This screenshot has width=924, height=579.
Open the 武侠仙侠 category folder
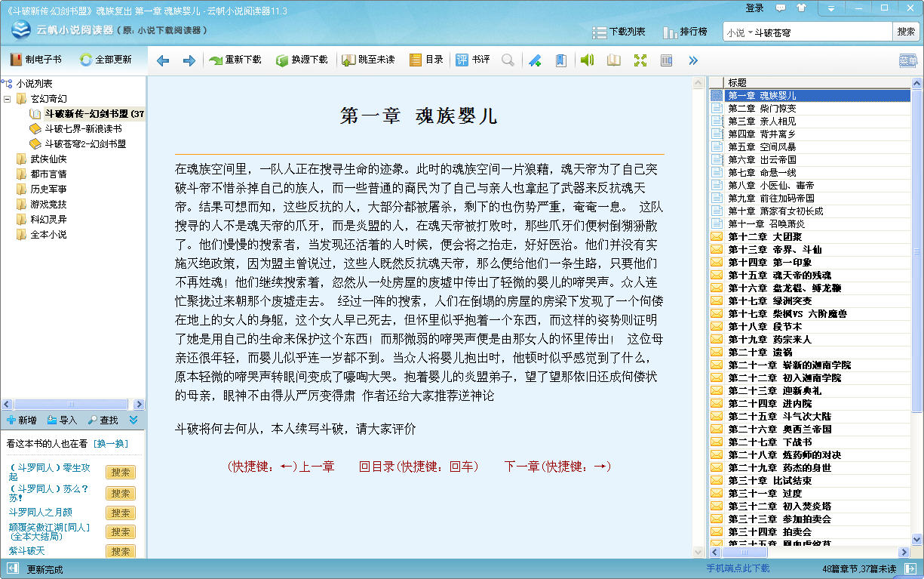click(48, 159)
